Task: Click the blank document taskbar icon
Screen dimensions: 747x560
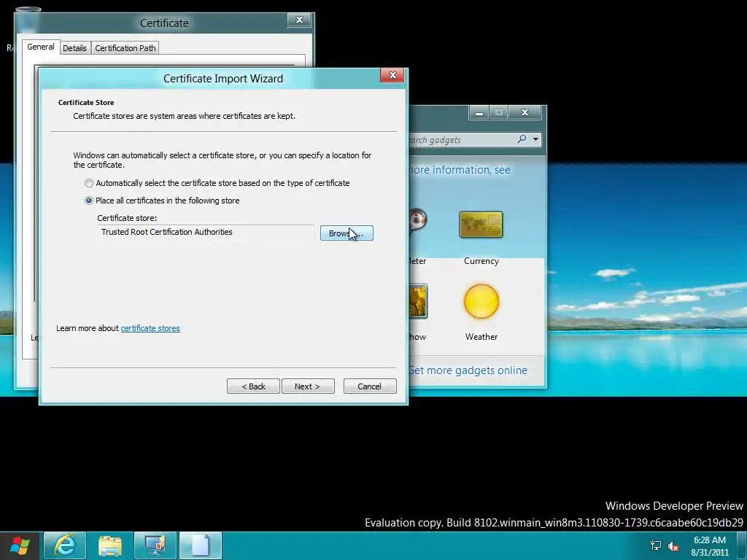Action: [x=201, y=545]
